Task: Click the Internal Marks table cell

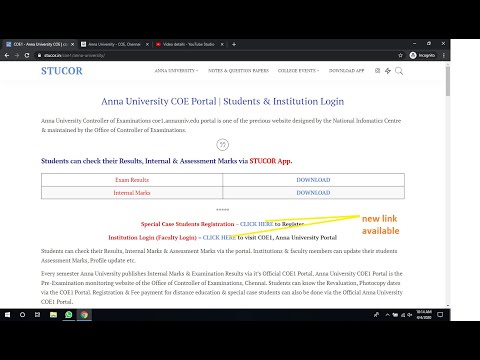Action: (132, 193)
